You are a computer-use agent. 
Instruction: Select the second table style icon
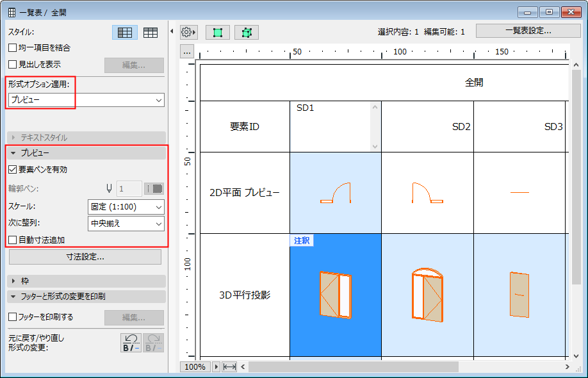coord(151,33)
